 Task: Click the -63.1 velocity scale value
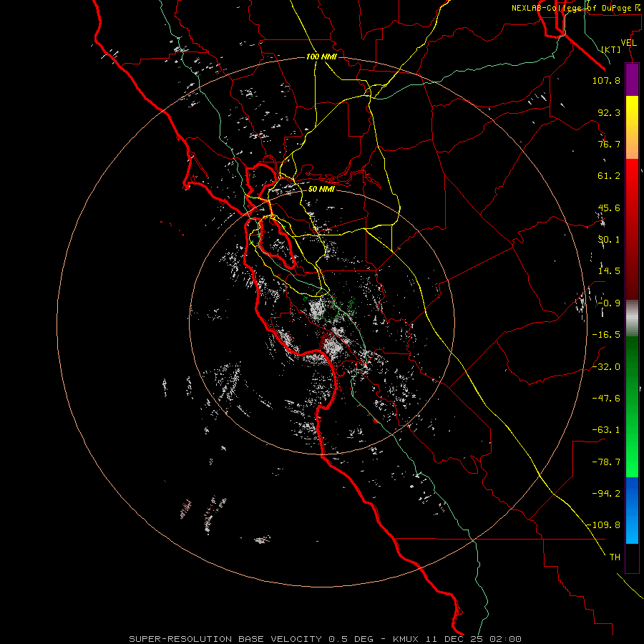point(606,430)
